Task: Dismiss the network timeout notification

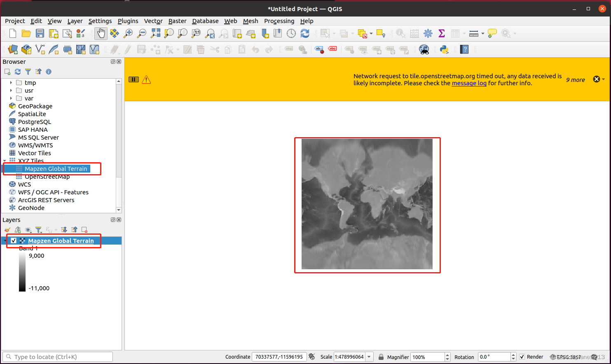Action: pos(596,79)
